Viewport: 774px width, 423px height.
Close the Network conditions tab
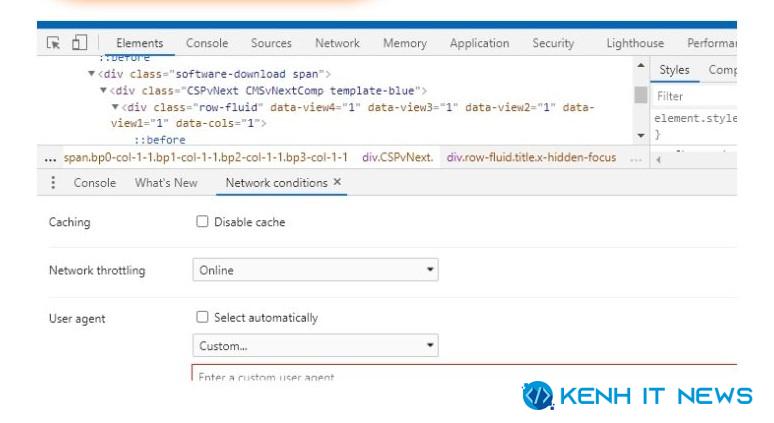tap(337, 182)
